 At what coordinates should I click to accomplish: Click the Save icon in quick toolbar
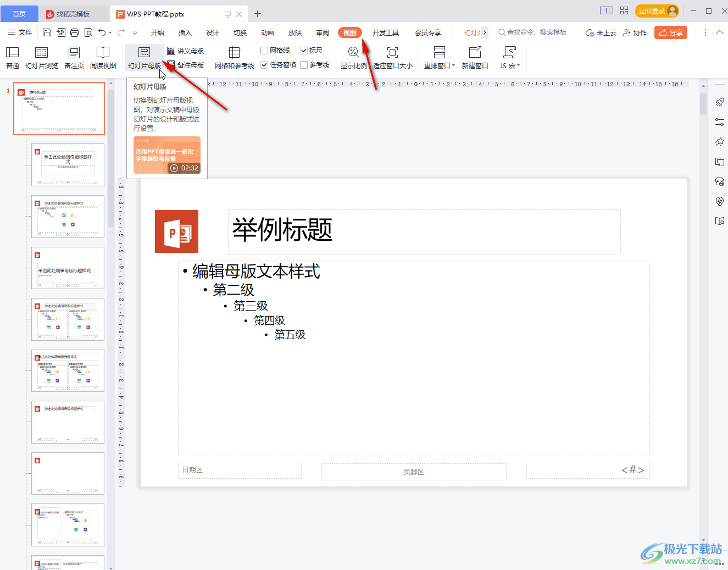tap(47, 32)
